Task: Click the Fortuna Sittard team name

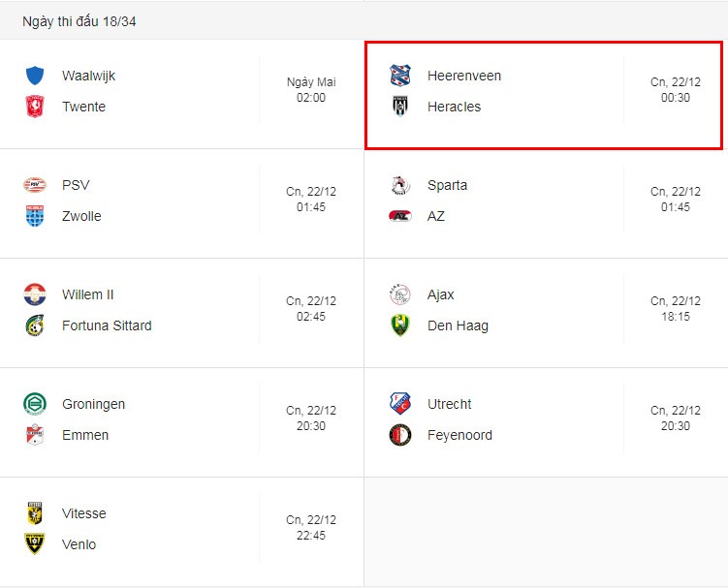Action: [107, 325]
